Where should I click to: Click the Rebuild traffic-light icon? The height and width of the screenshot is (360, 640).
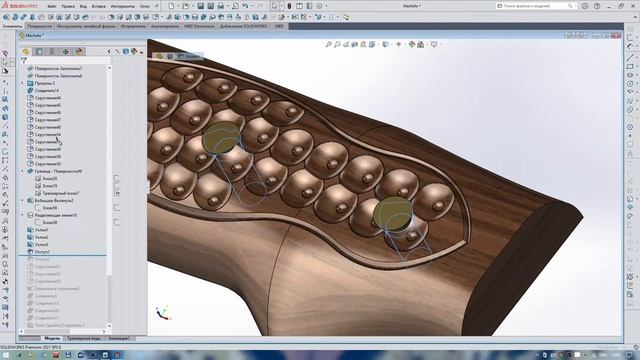pos(289,6)
